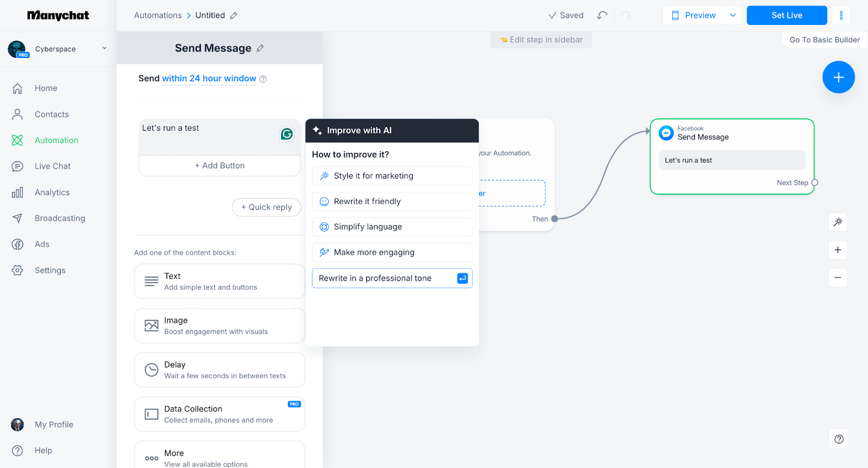Click the Grammarly icon in message box
Image resolution: width=868 pixels, height=468 pixels.
point(286,134)
